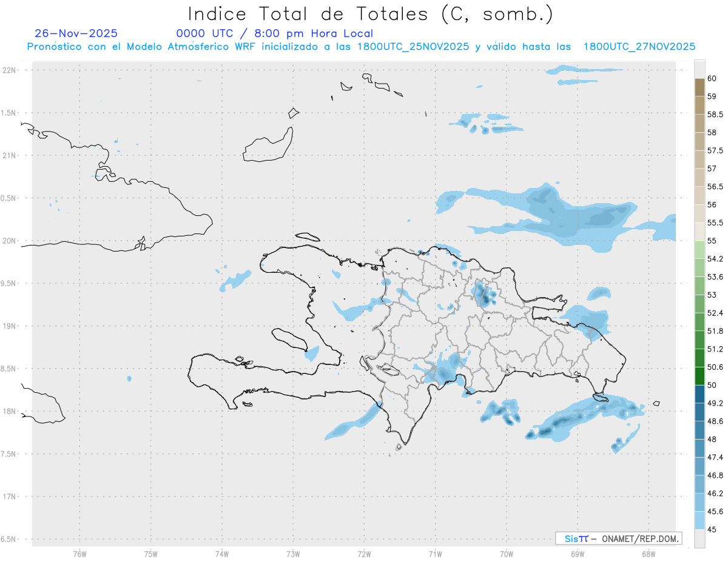This screenshot has height=562, width=728.
Task: Select the date label '26-Nov-2025'
Action: pyautogui.click(x=76, y=33)
